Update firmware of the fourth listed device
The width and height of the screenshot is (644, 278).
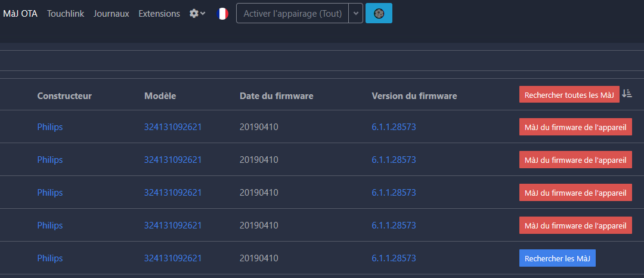575,226
